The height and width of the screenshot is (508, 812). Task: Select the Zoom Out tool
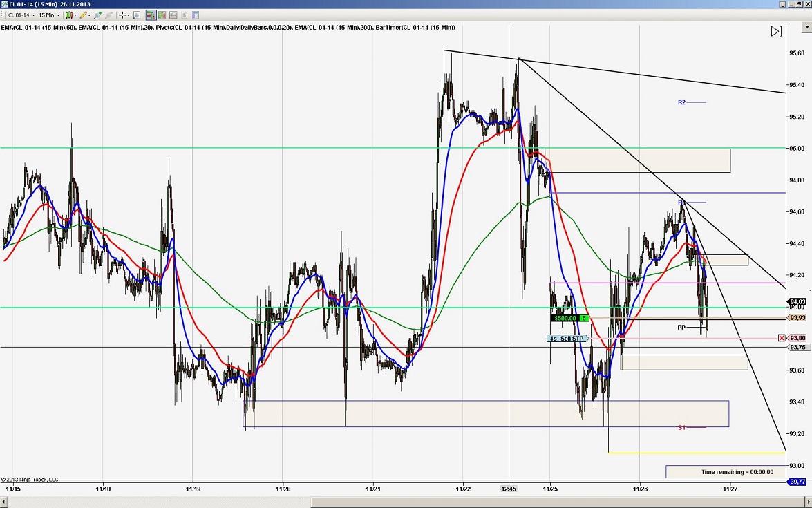(108, 15)
